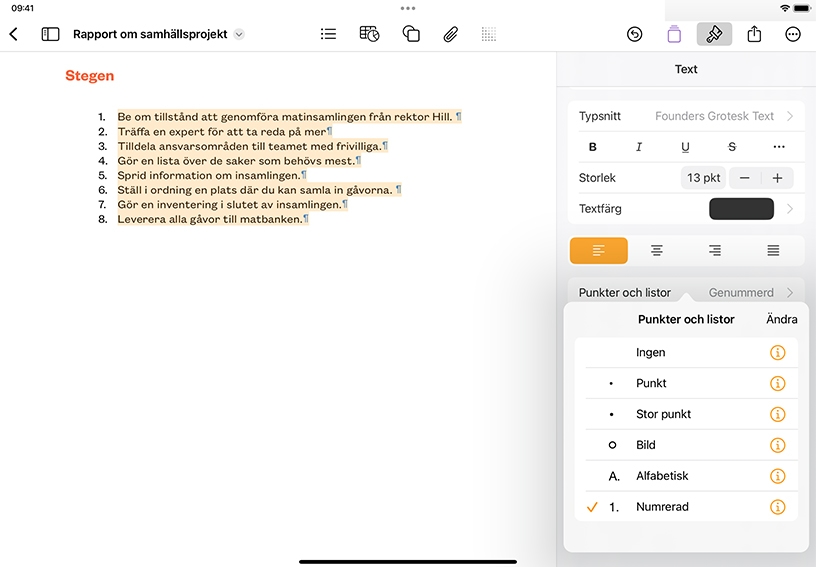Open info for Numrerad list style
This screenshot has height=567, width=816.
coord(777,507)
